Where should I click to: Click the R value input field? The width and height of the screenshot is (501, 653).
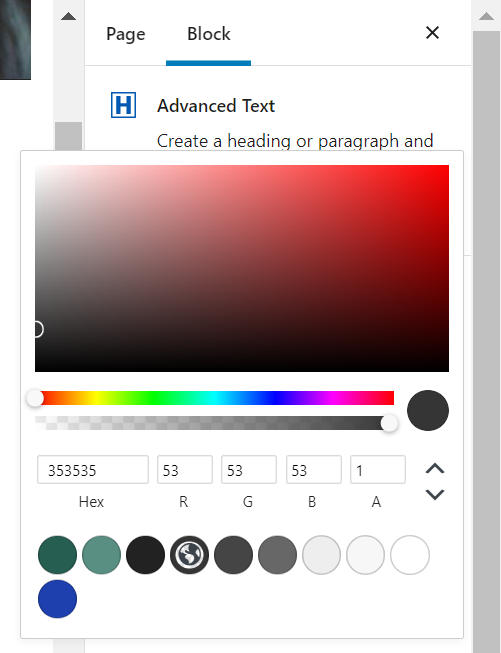tap(185, 470)
